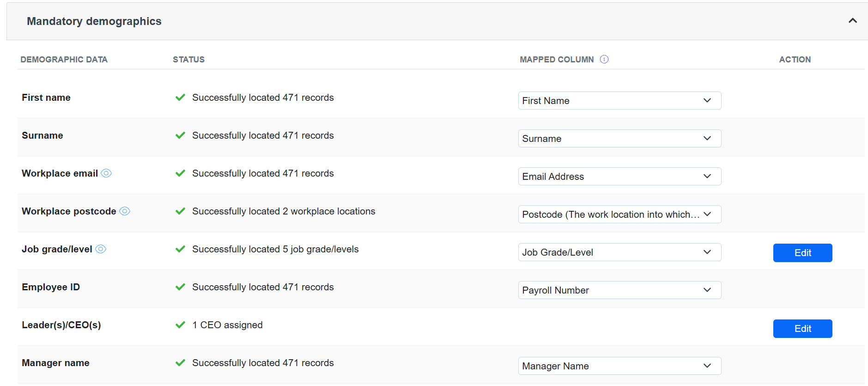Image resolution: width=868 pixels, height=386 pixels.
Task: Click the Mandatory demographics heading
Action: click(x=94, y=21)
